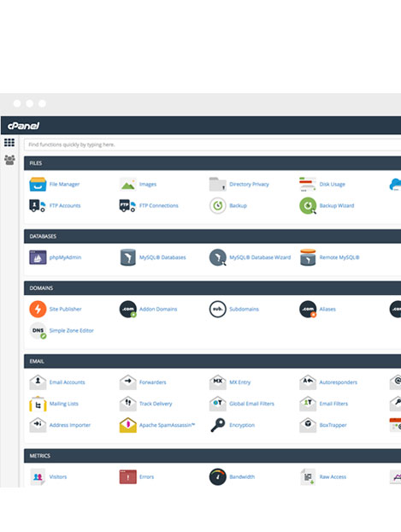Click the MySQL Database Wizard link
Viewport: 401px width, 532px height.
click(x=260, y=257)
